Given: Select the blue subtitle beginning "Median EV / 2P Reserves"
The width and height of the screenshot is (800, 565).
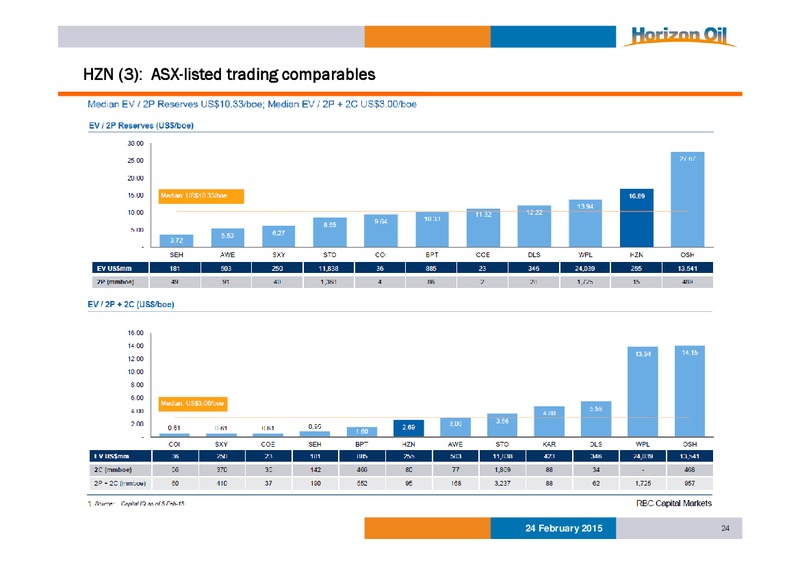Looking at the screenshot, I should 252,104.
